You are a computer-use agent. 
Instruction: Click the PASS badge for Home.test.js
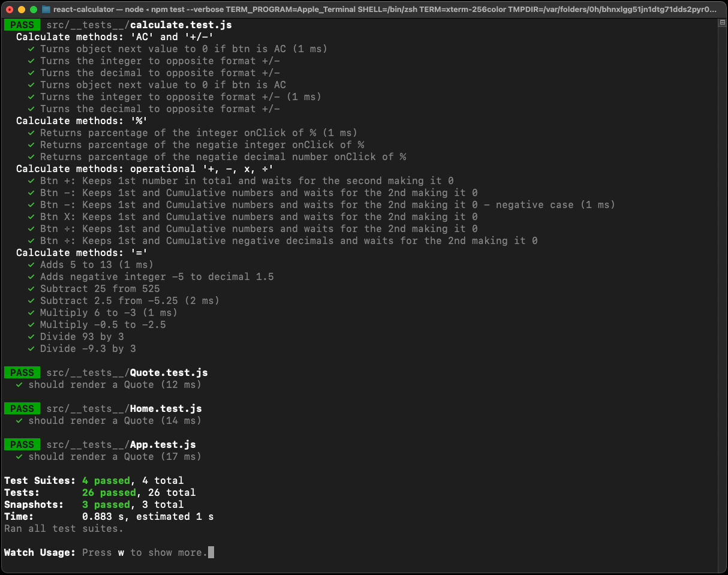pos(22,408)
